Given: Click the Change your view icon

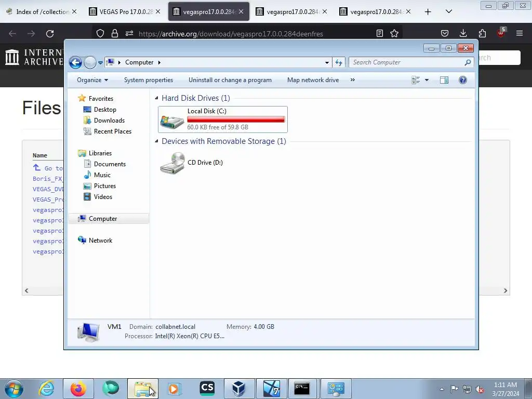Looking at the screenshot, I should 416,80.
